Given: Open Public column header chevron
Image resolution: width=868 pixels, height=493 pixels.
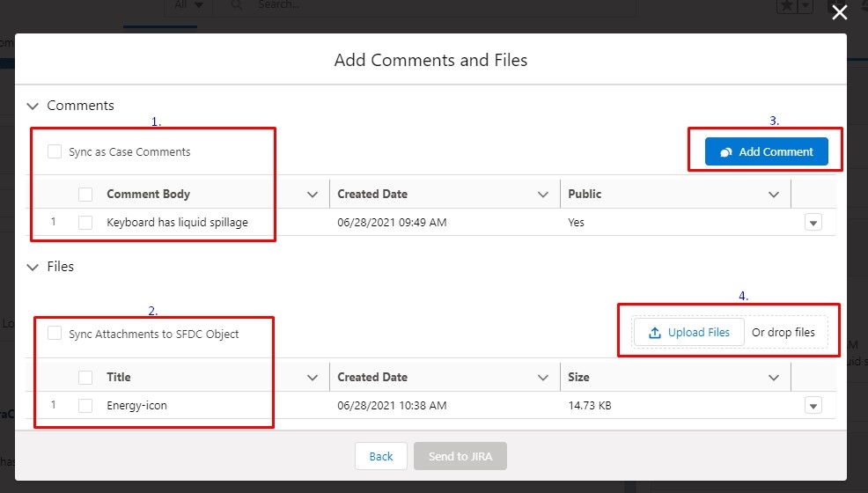Looking at the screenshot, I should click(774, 195).
